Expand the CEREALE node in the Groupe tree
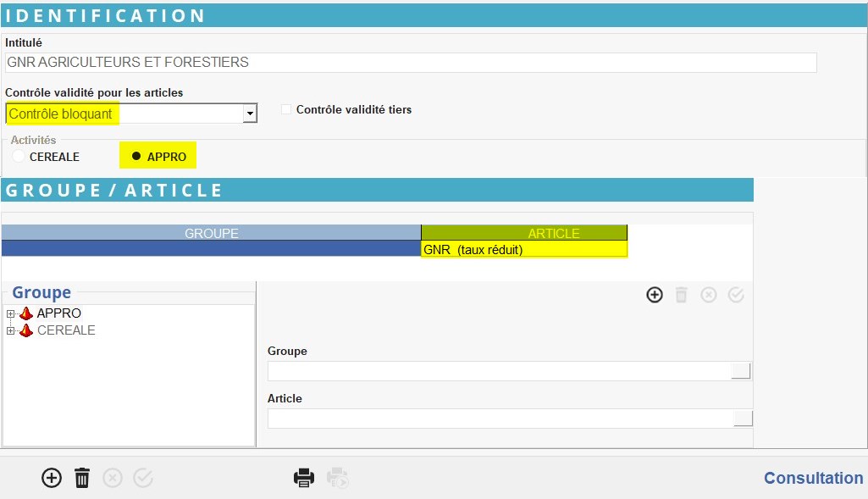The width and height of the screenshot is (868, 499). [11, 330]
